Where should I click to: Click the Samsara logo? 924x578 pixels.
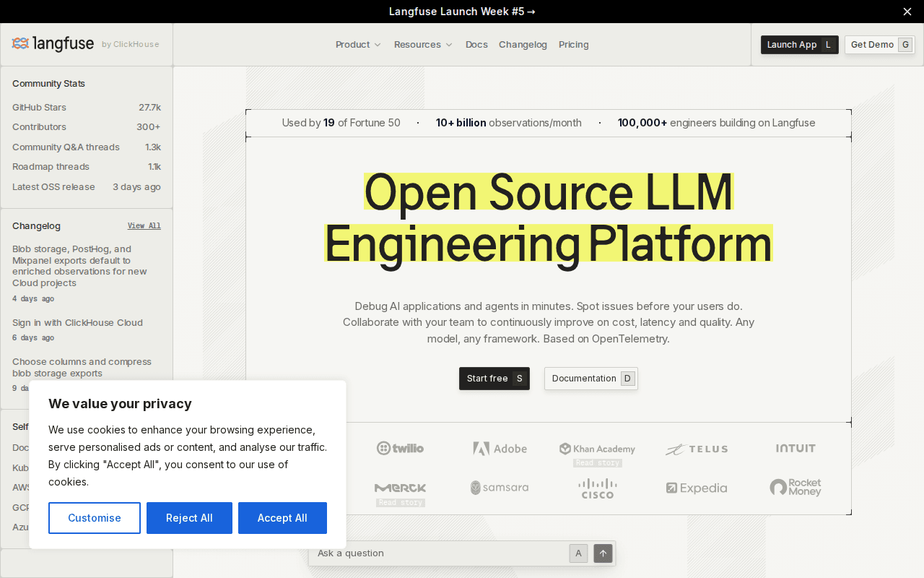500,488
